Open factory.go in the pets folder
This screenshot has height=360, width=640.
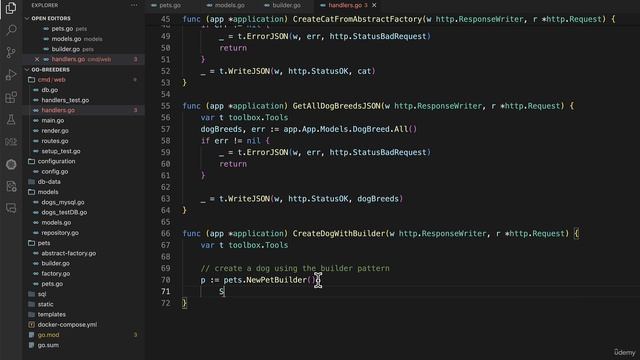click(x=56, y=273)
